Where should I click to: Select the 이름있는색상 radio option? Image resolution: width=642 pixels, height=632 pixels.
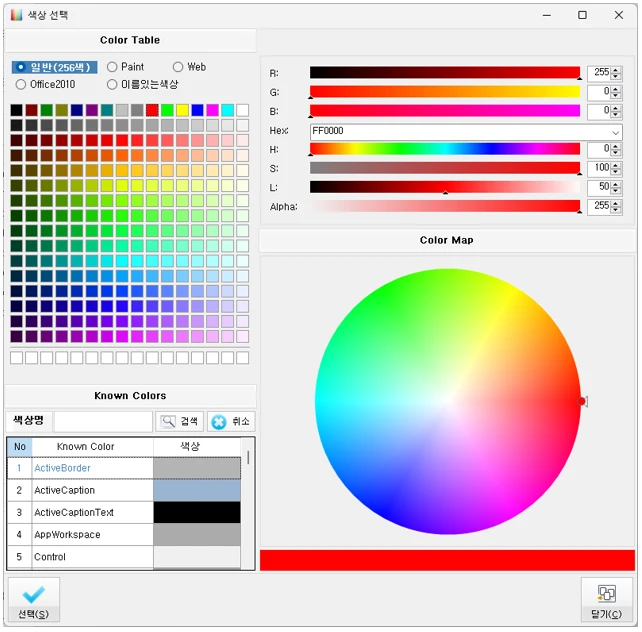[x=142, y=84]
